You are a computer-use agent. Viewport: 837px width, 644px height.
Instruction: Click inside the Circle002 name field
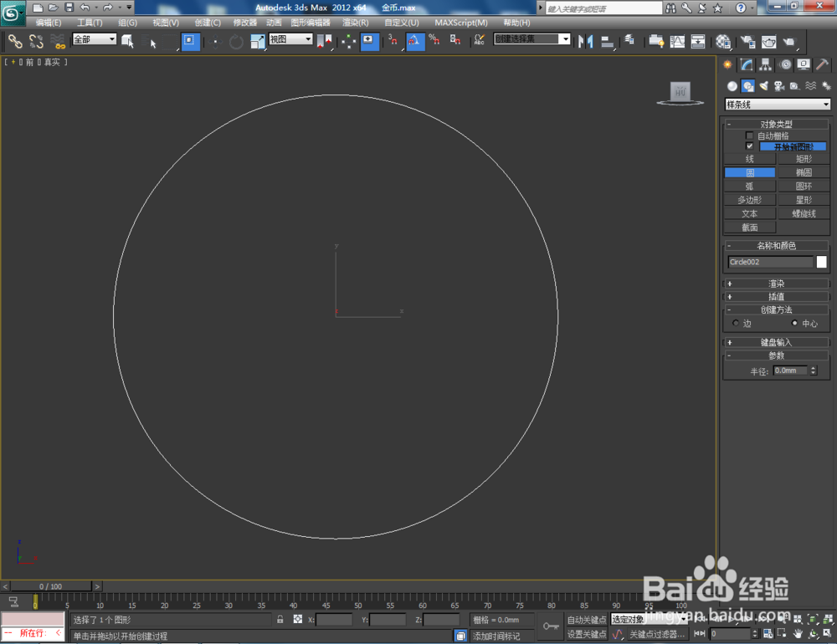[770, 262]
